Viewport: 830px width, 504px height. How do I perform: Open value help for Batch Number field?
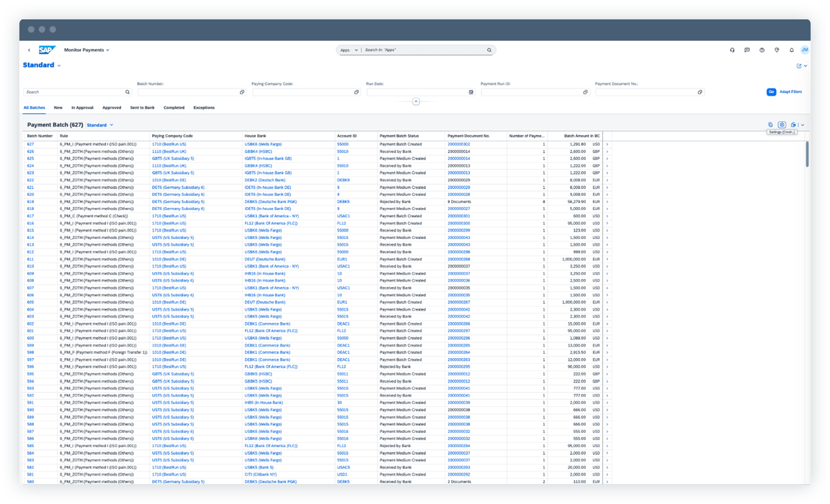point(242,92)
